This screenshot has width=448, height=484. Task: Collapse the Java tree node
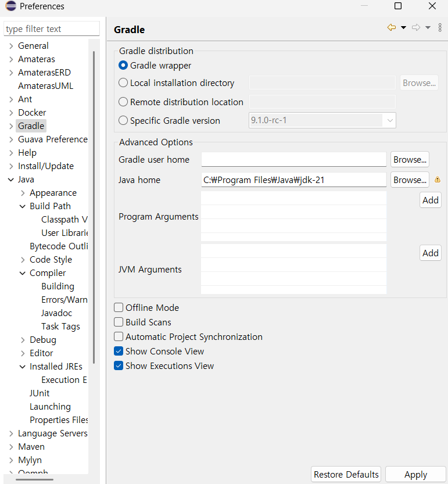11,180
